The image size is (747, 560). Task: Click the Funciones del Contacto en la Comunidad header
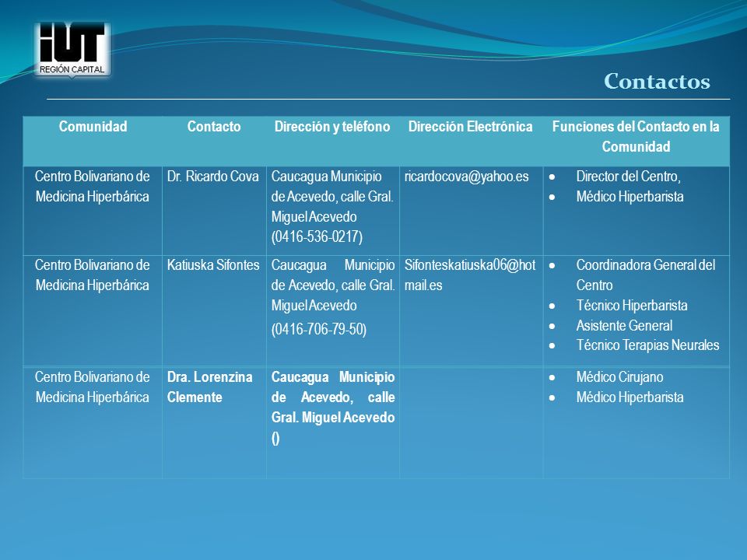636,137
